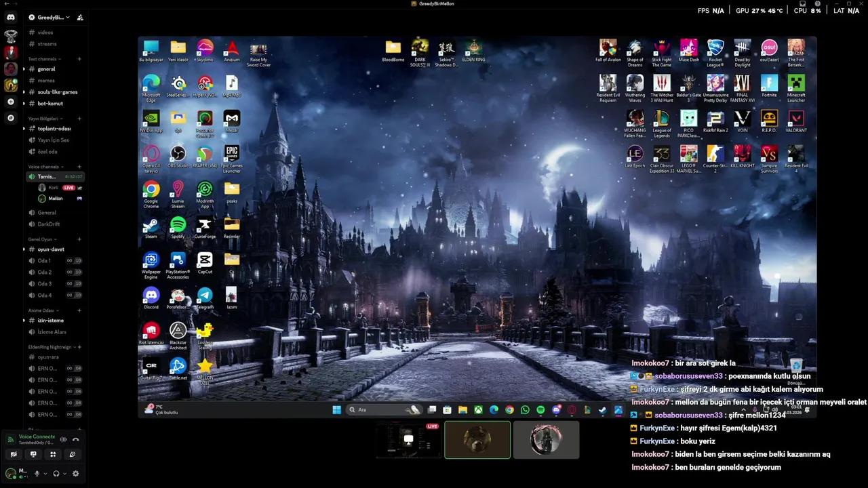Collapse Genel Oyun category

tap(41, 239)
